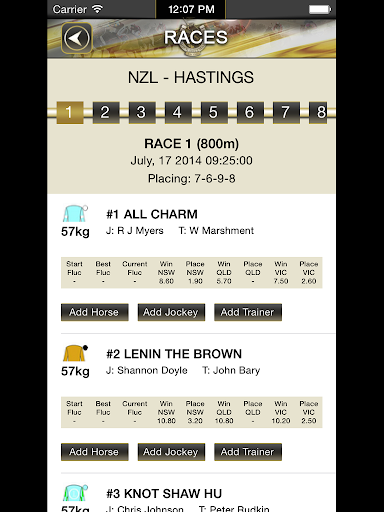Add Jockey Shannon Doyle
Screen dimensions: 384x512
coord(171,452)
